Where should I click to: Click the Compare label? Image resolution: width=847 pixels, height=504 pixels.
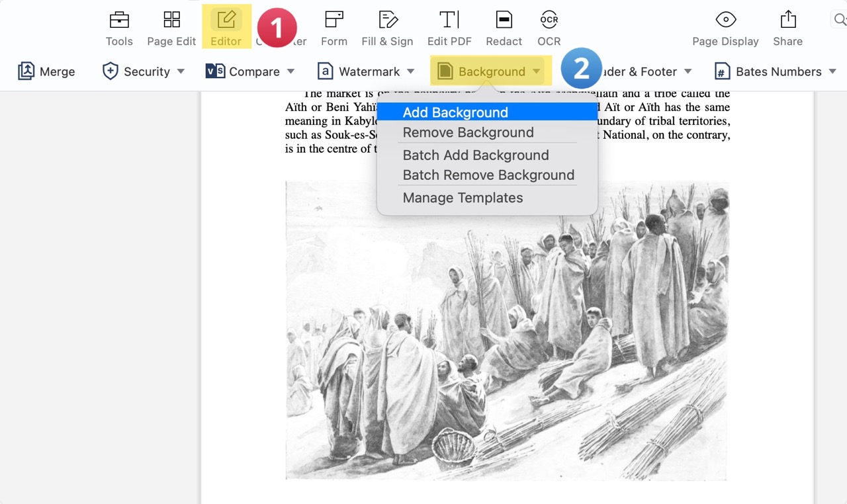[x=254, y=71]
